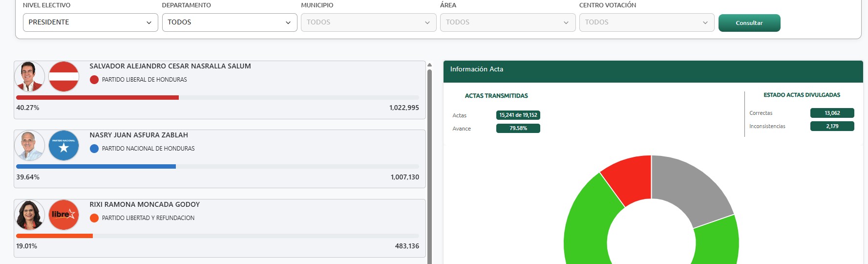Expand the Departamento dropdown

coord(230,22)
